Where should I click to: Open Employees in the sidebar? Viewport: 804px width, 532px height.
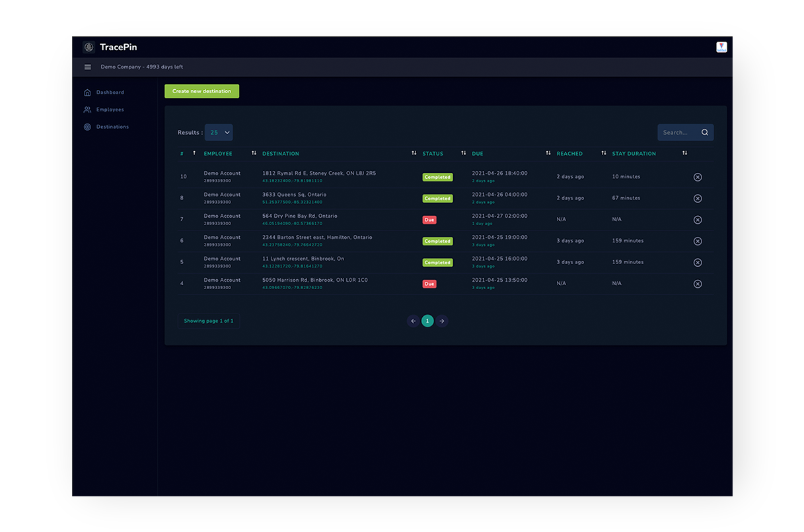(110, 110)
